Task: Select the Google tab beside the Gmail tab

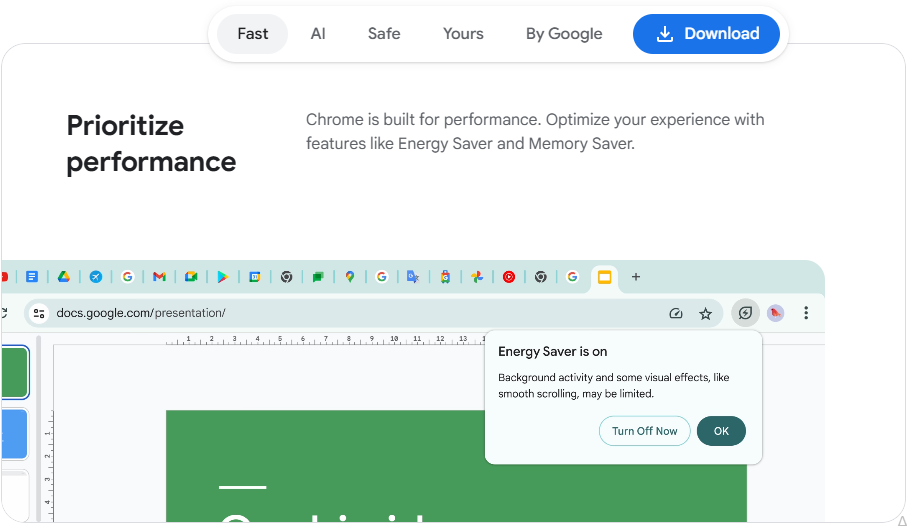Action: [x=127, y=277]
